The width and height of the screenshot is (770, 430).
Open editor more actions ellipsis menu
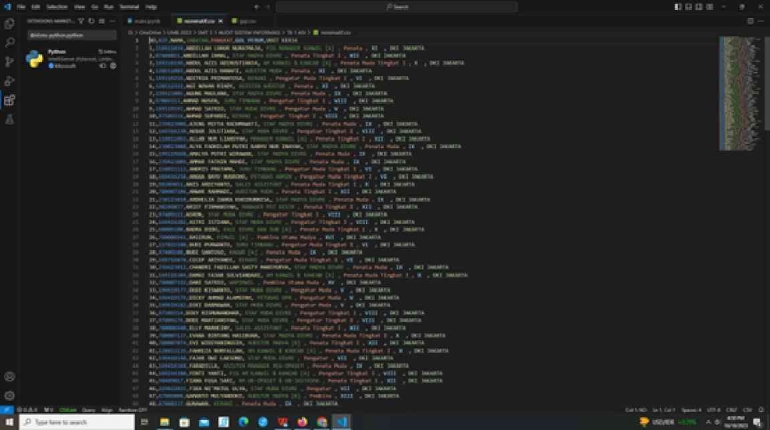point(761,19)
